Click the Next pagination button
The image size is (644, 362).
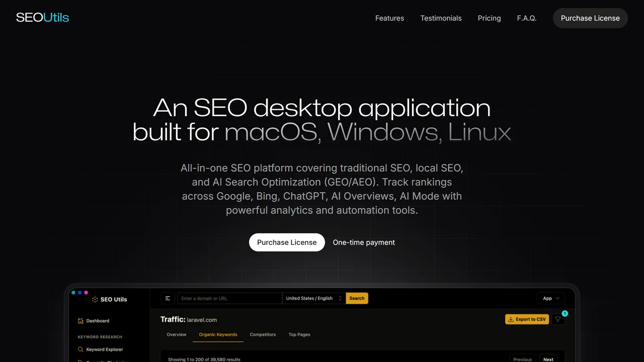(548, 359)
